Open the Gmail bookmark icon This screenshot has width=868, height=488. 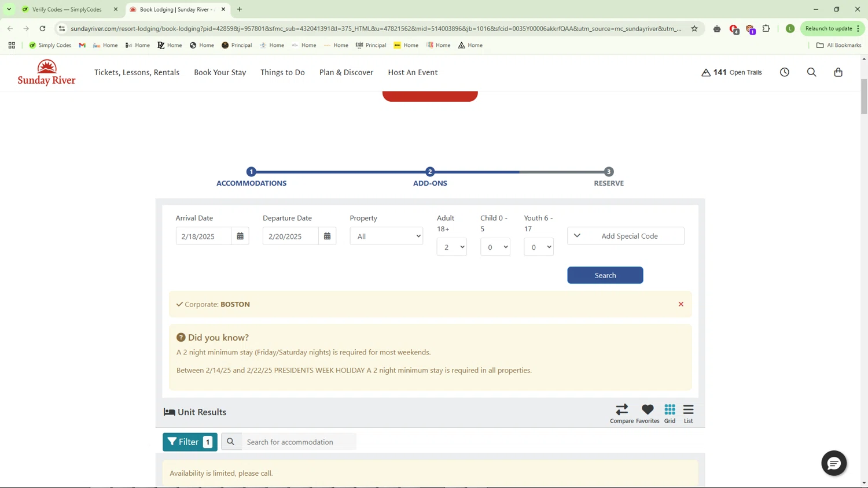tap(82, 45)
